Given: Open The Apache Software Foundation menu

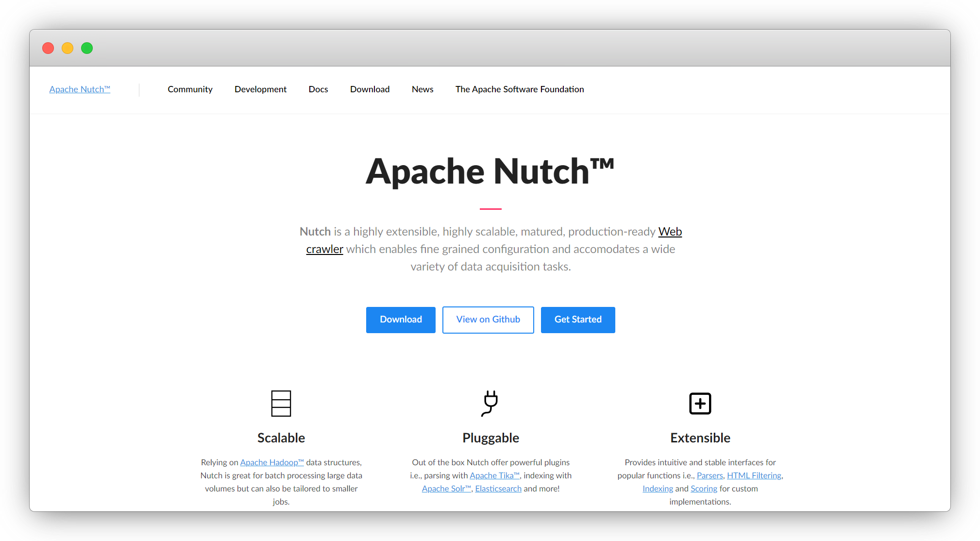Looking at the screenshot, I should click(520, 89).
